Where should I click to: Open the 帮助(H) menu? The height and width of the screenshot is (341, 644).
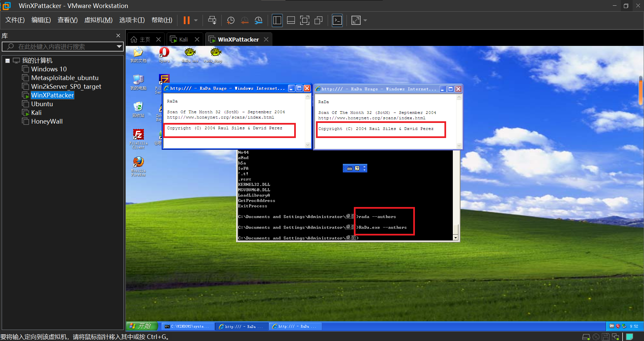(162, 20)
